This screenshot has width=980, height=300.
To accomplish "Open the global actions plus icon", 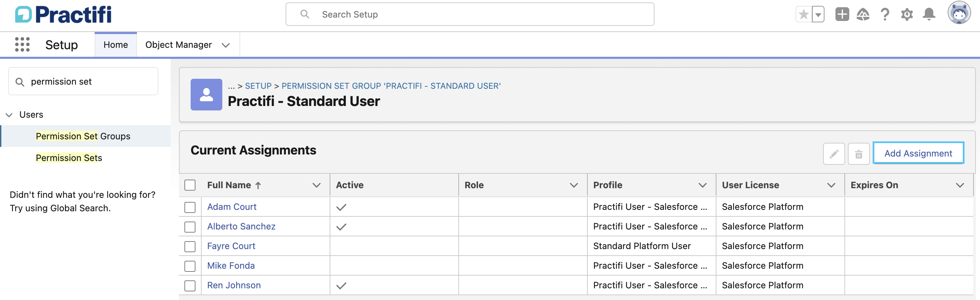I will tap(842, 14).
